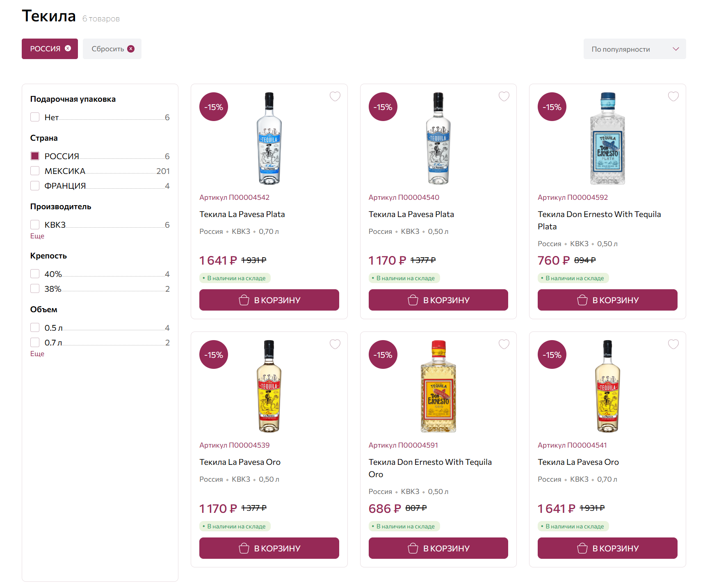This screenshot has width=728, height=583.
Task: Tick the 0.7 л volume checkbox
Action: 35,342
